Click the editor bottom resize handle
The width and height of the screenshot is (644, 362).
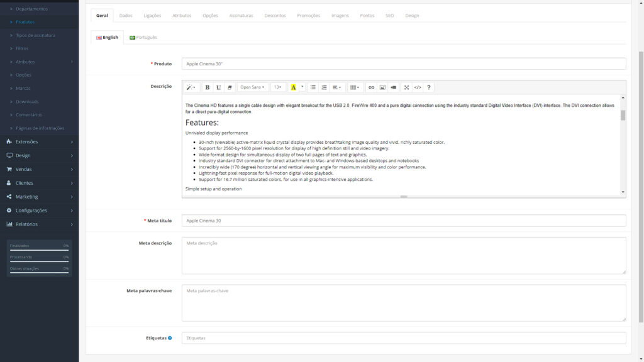tap(404, 197)
